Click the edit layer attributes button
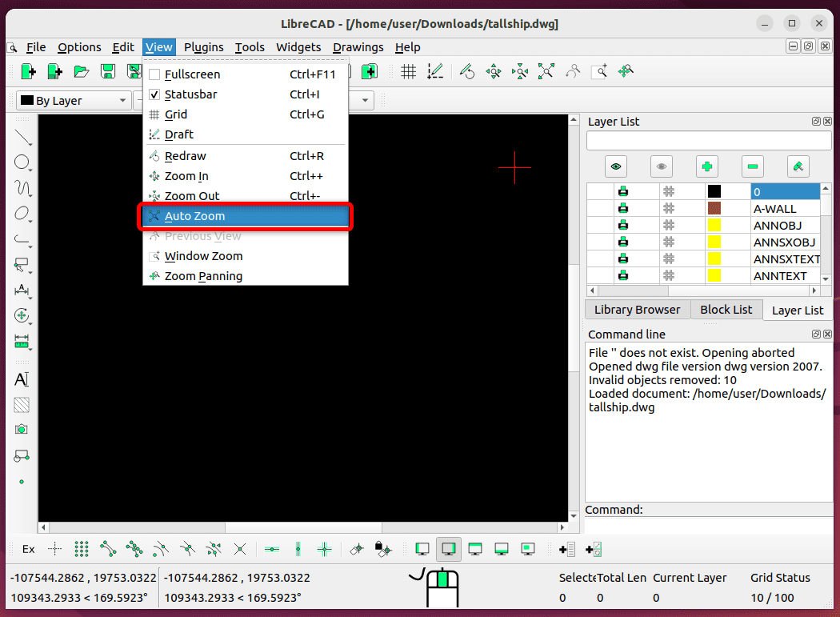 pyautogui.click(x=798, y=166)
